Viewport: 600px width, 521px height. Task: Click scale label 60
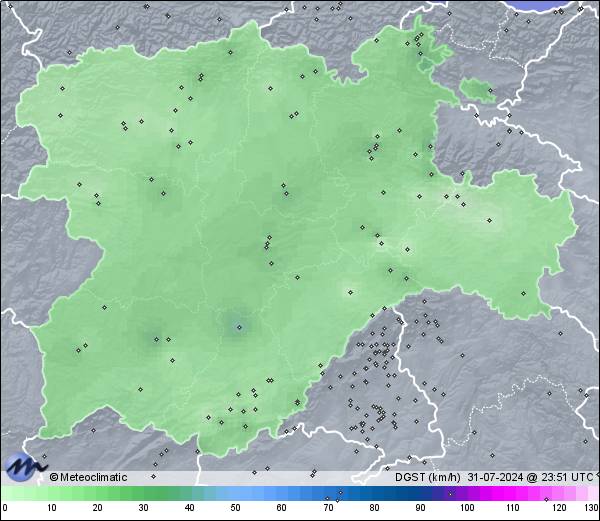click(x=282, y=508)
